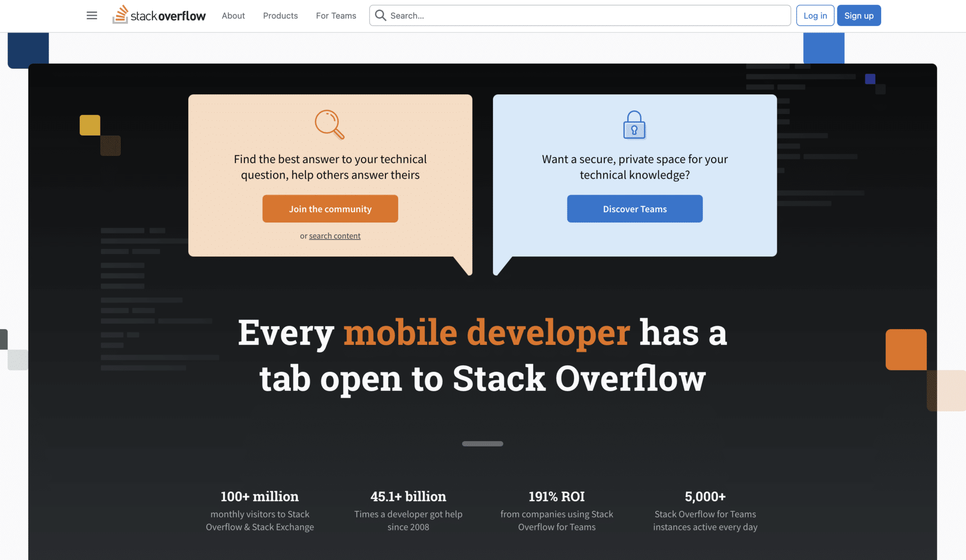Click the yellow decorative square

tap(90, 125)
